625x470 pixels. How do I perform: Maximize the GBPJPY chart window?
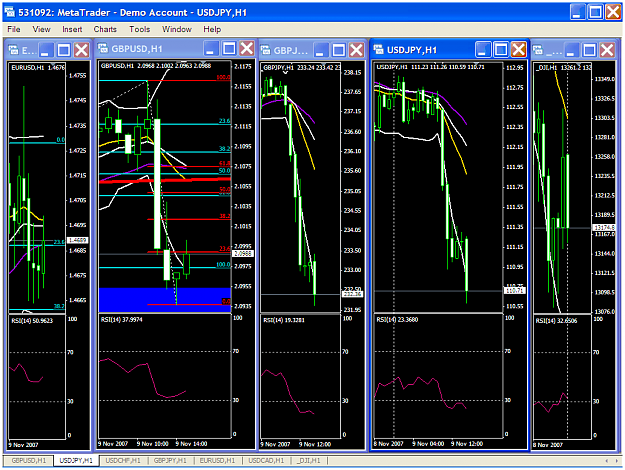(339, 50)
